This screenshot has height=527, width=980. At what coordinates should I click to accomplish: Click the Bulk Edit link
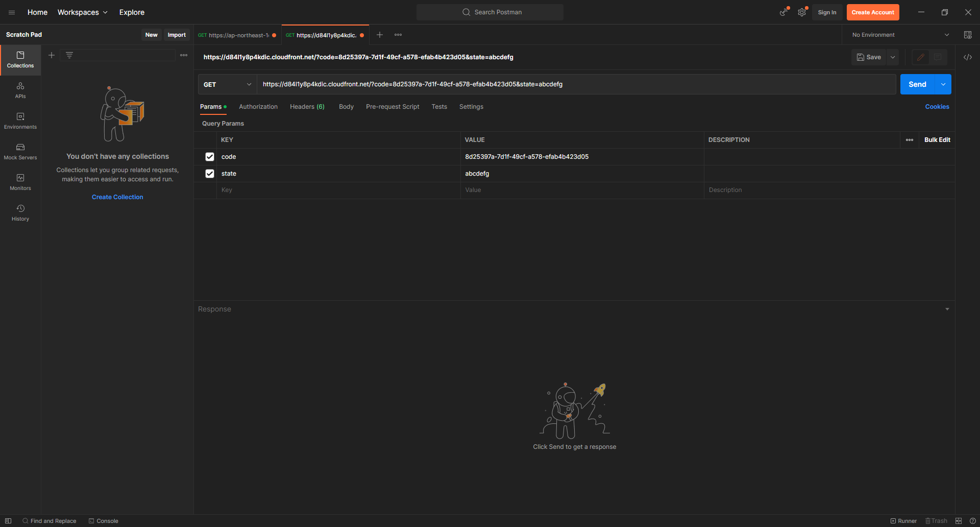tap(937, 140)
